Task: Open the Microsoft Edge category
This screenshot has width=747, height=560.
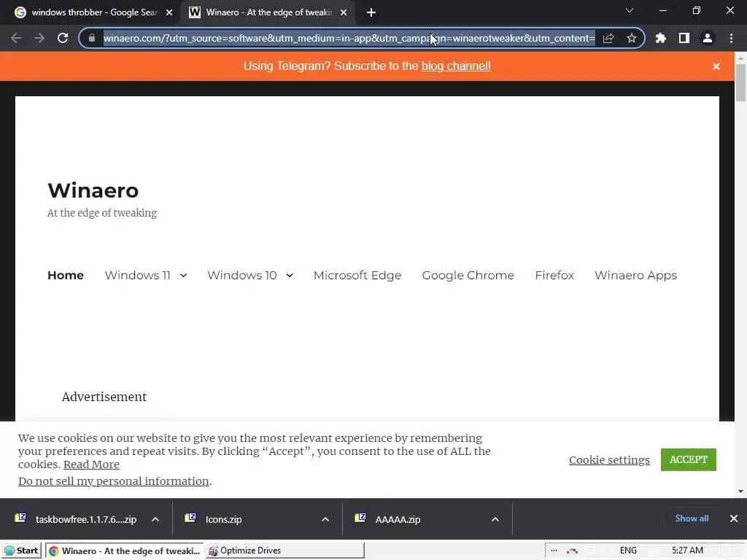Action: [357, 275]
